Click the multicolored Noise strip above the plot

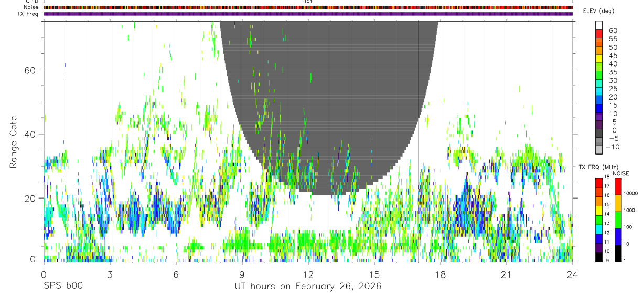coord(308,7)
